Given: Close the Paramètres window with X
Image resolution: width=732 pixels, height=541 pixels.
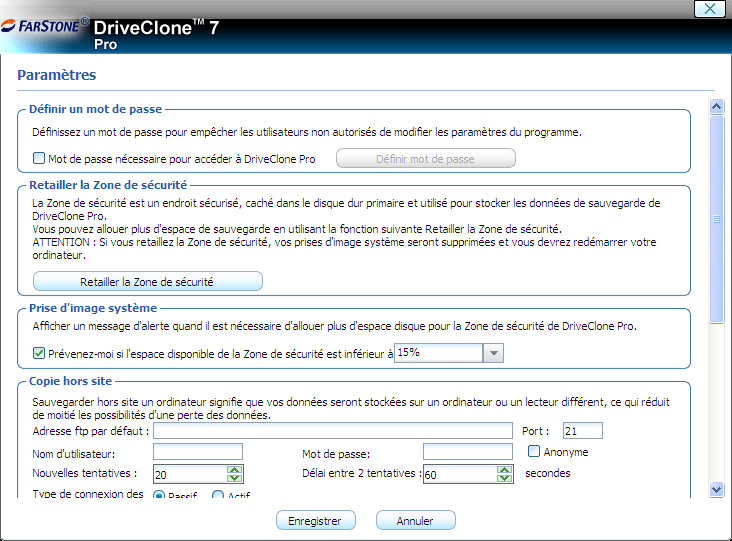Looking at the screenshot, I should (710, 8).
